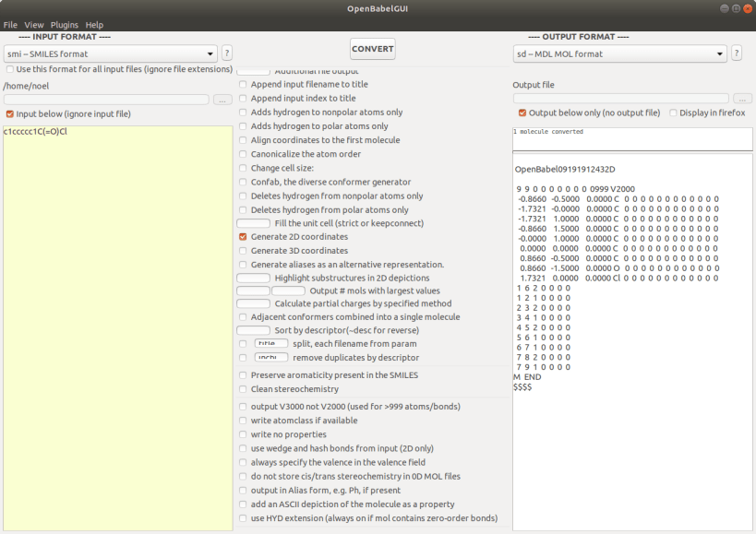Check 'Align coordinates to the first molecule'
This screenshot has height=534, width=756.
pos(243,140)
